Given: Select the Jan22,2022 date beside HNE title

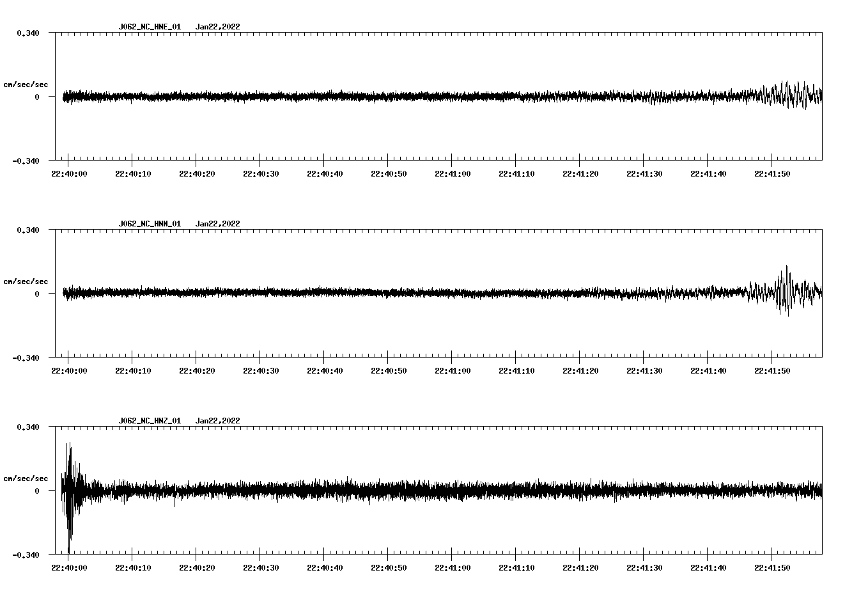Looking at the screenshot, I should point(218,27).
